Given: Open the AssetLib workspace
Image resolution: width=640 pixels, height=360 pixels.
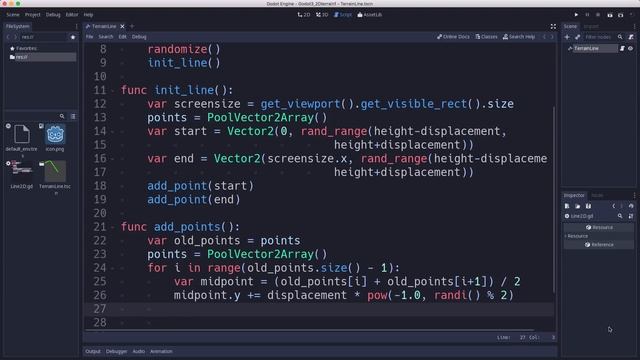Looking at the screenshot, I should click(370, 15).
